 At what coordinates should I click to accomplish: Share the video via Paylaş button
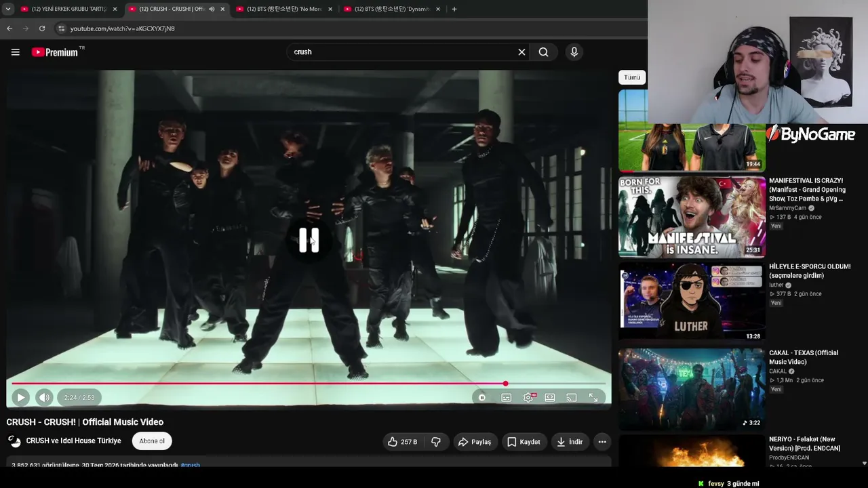474,442
